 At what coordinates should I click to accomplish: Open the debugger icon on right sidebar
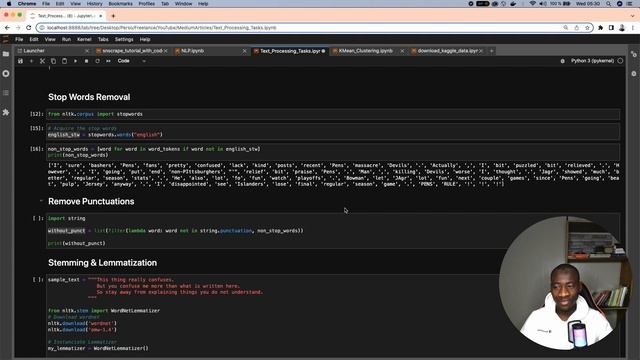633,74
